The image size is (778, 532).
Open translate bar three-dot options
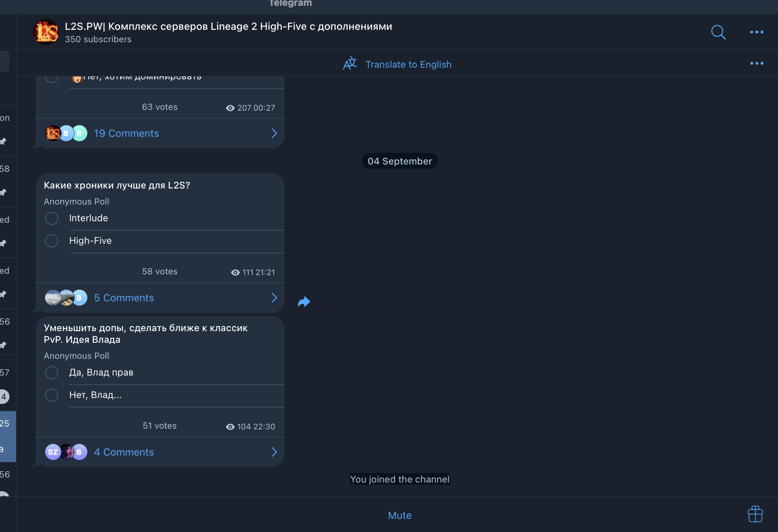click(x=757, y=64)
